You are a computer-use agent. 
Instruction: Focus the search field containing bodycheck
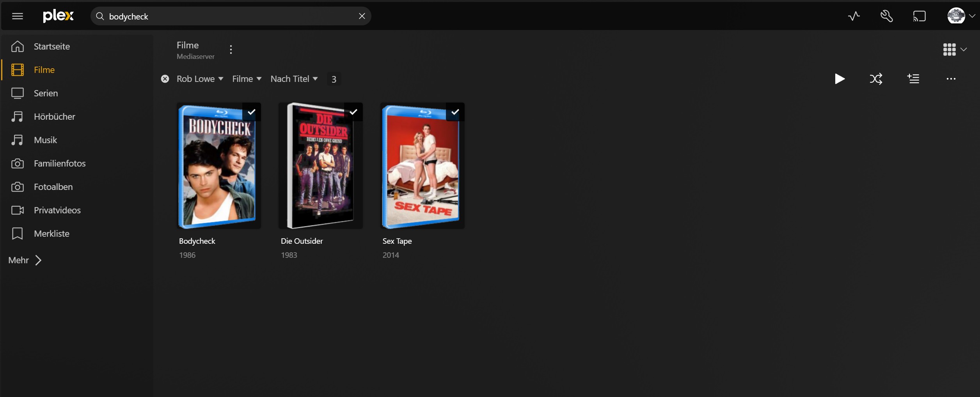point(231,16)
